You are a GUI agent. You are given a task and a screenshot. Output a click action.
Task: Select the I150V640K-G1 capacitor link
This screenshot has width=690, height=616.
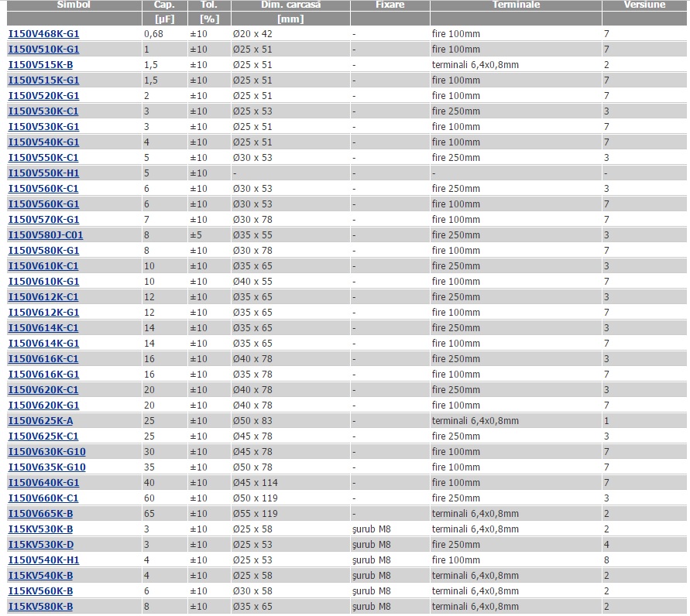[x=43, y=483]
